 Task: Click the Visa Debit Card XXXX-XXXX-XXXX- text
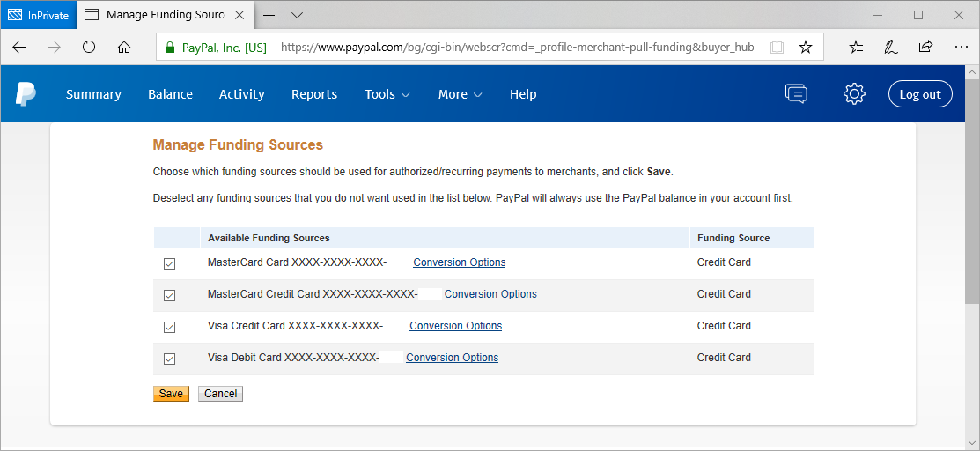[294, 358]
